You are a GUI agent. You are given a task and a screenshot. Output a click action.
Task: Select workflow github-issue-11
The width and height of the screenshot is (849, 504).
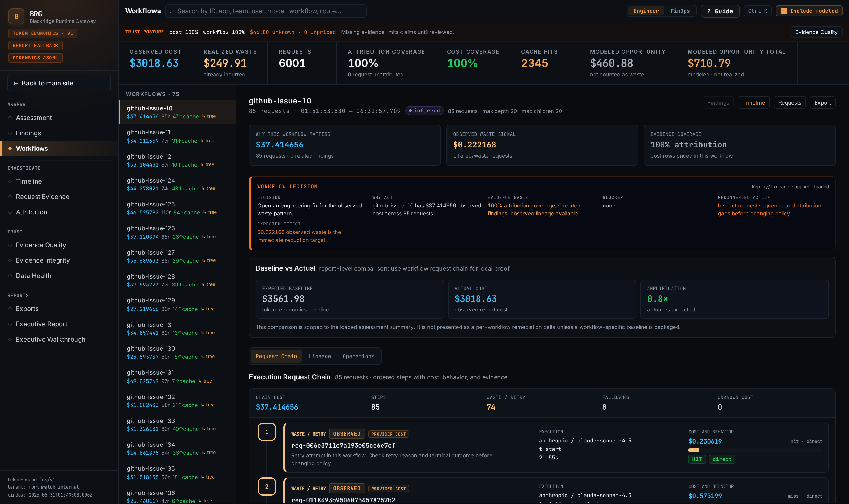pos(177,136)
